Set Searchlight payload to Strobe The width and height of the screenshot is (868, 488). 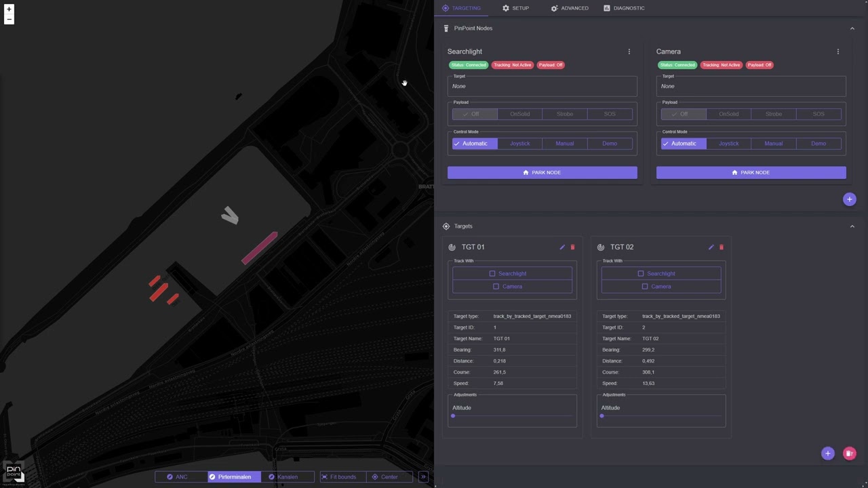[565, 115]
